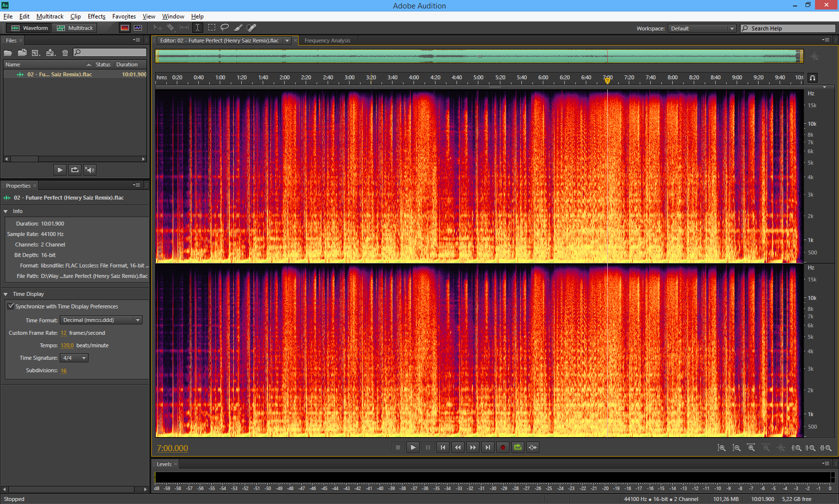This screenshot has height=504, width=839.
Task: Move playhead to next marker
Action: (488, 448)
